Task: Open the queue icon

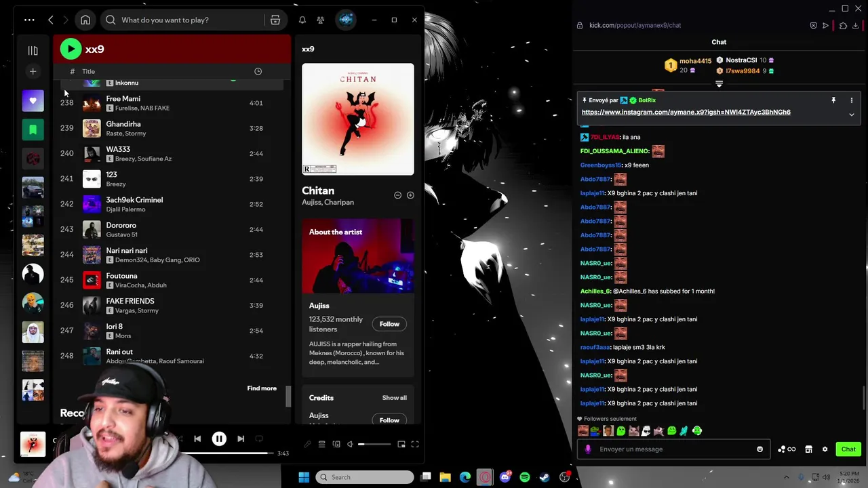Action: point(322,445)
